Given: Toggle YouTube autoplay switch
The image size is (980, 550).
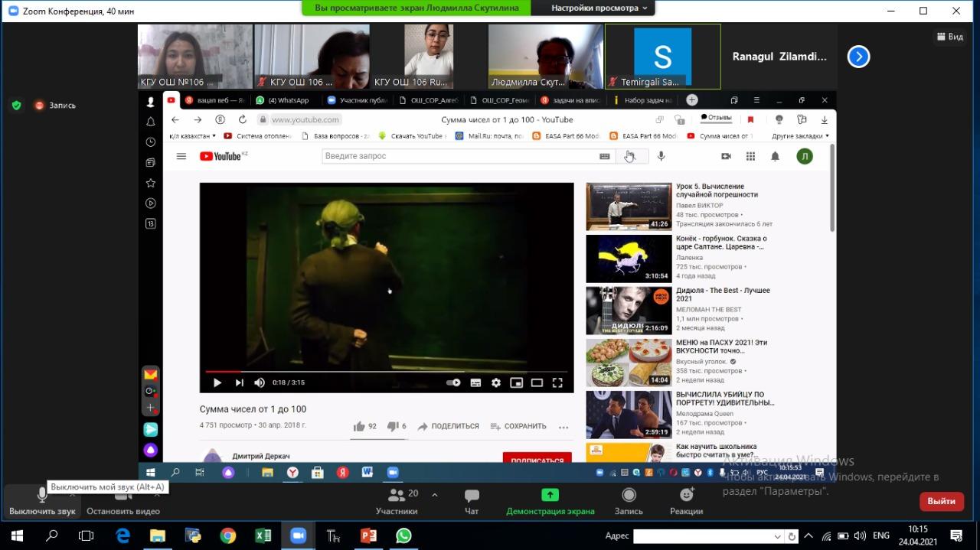Looking at the screenshot, I should [453, 382].
